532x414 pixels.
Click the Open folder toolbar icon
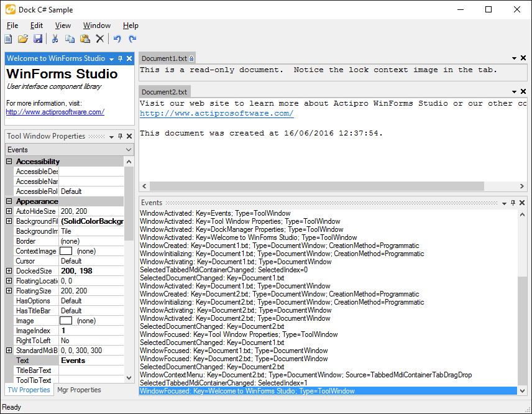[x=23, y=39]
